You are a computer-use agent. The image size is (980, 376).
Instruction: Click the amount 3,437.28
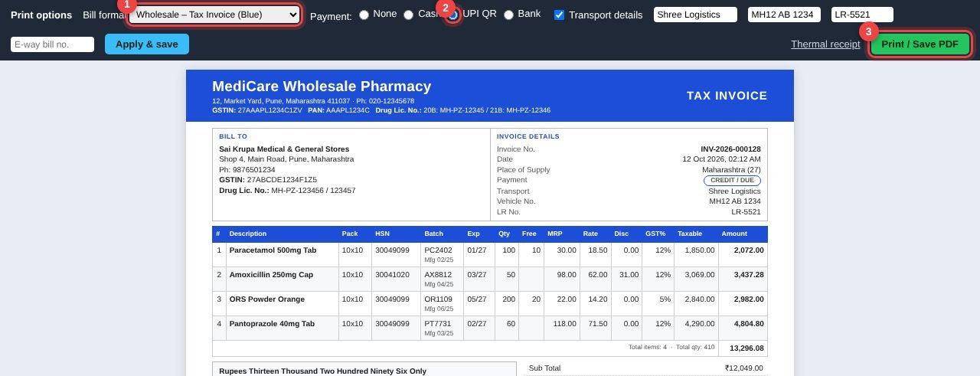[748, 275]
